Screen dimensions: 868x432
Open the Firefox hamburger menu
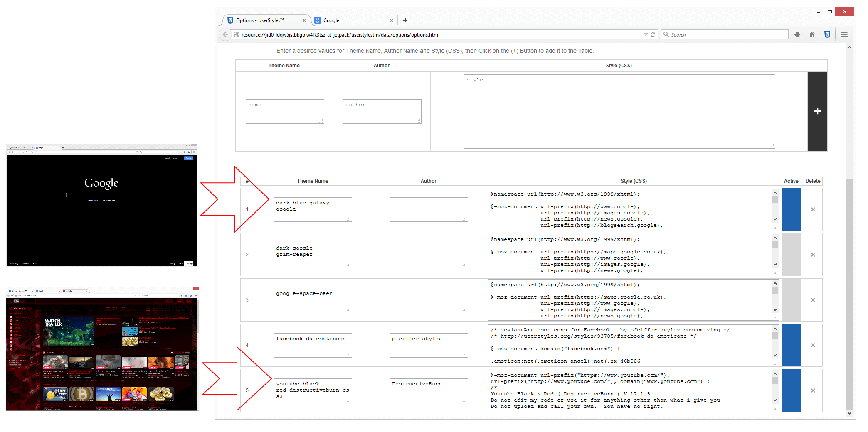844,34
